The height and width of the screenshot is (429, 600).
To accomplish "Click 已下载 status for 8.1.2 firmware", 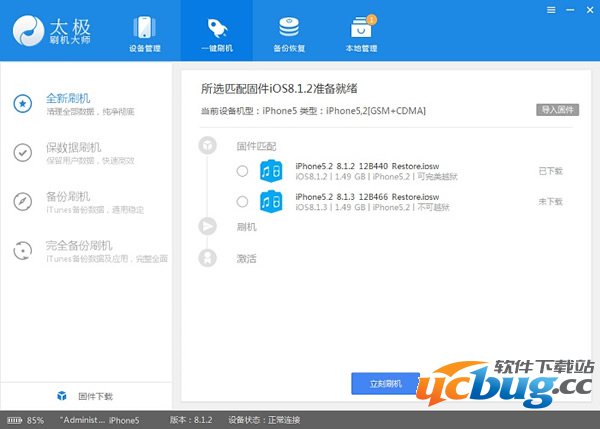I will (551, 171).
